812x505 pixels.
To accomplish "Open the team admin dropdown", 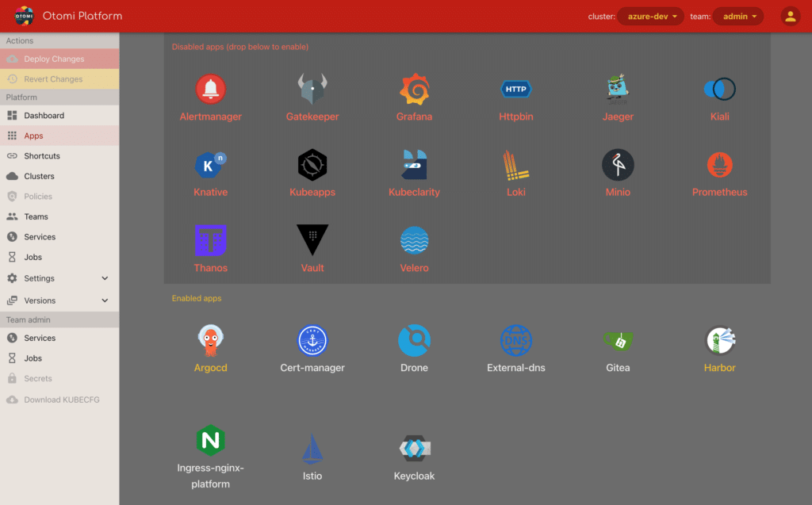I will point(738,16).
